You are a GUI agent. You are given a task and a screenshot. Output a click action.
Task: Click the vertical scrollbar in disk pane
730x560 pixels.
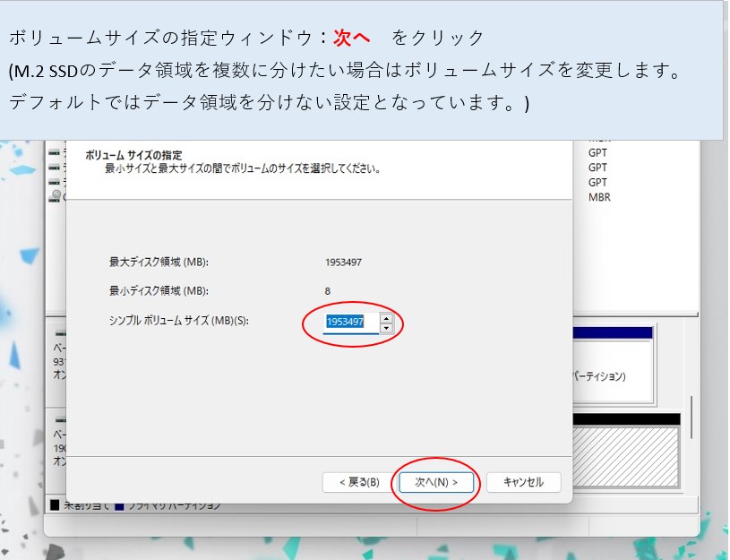[x=691, y=418]
